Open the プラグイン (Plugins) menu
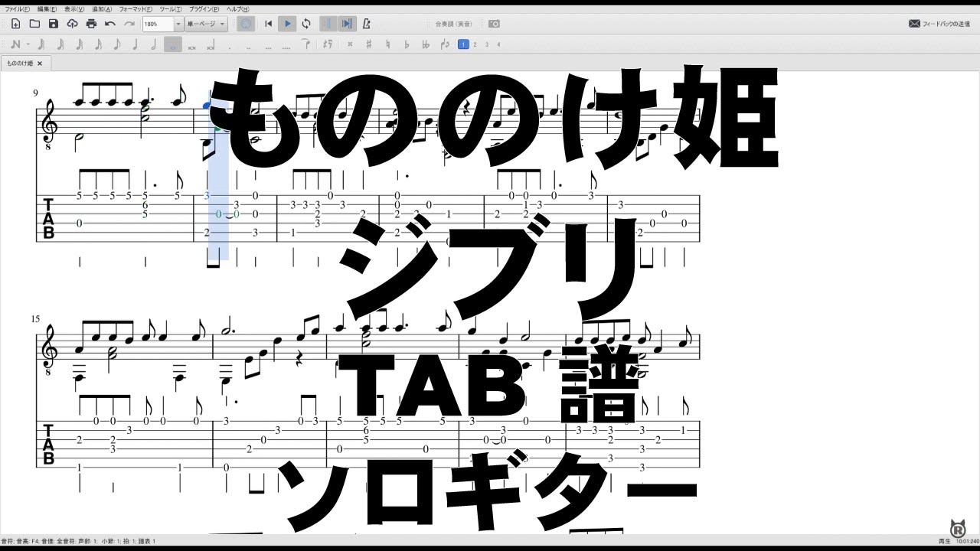Viewport: 980px width, 551px height. coord(204,9)
